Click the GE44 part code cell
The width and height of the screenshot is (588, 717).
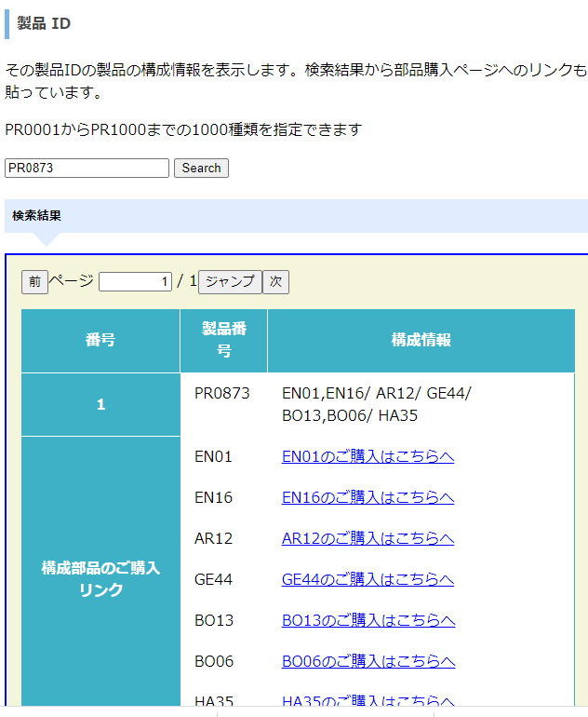click(x=213, y=579)
